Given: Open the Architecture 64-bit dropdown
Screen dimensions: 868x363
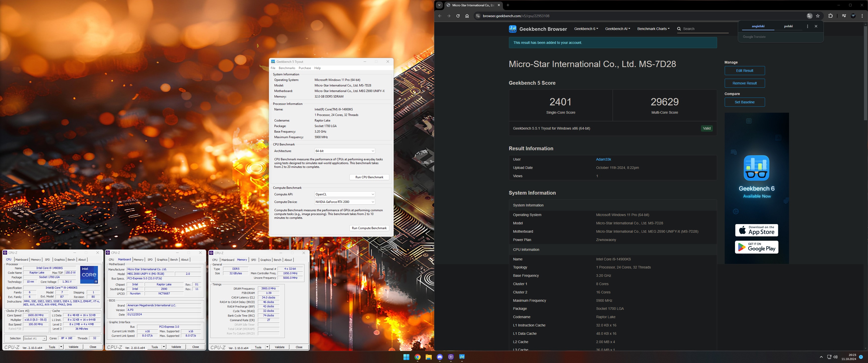Looking at the screenshot, I should 344,151.
